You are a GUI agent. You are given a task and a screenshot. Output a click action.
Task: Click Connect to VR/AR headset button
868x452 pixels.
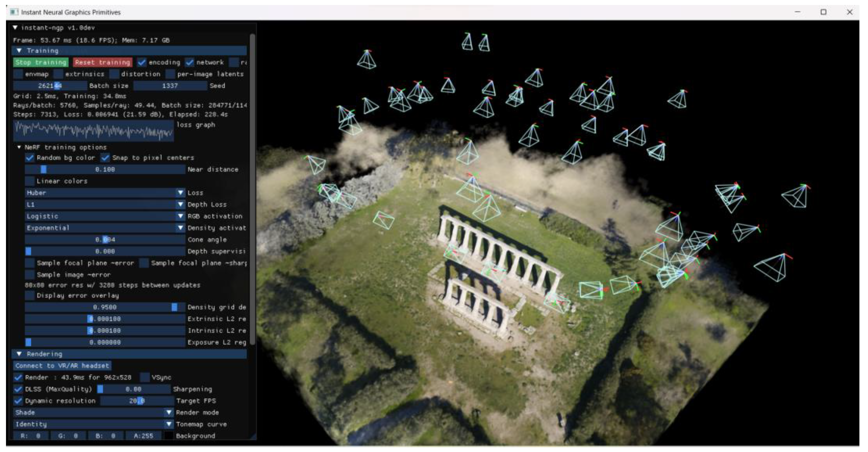[x=62, y=366]
